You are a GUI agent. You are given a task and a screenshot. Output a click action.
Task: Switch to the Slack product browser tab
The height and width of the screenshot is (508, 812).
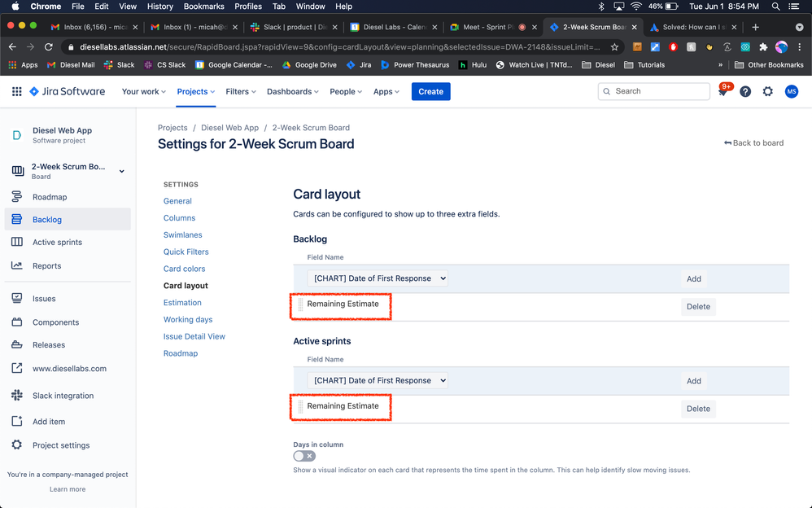point(293,27)
